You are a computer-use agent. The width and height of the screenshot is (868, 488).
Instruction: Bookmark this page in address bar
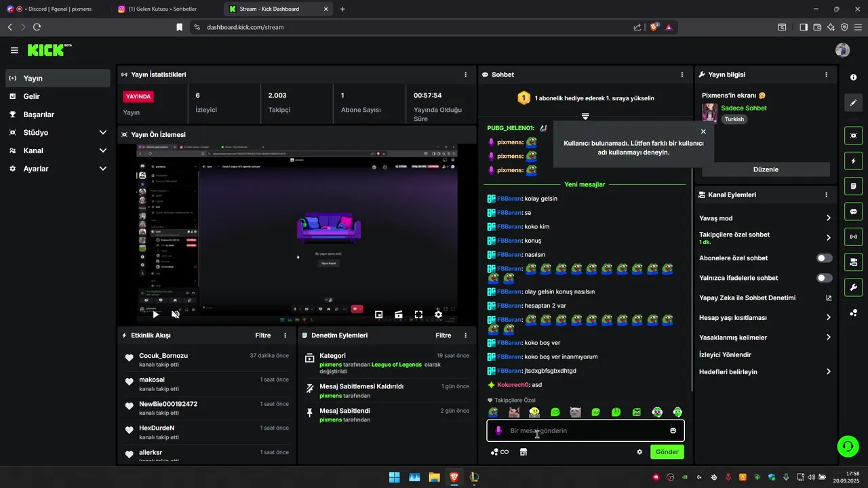coord(179,27)
